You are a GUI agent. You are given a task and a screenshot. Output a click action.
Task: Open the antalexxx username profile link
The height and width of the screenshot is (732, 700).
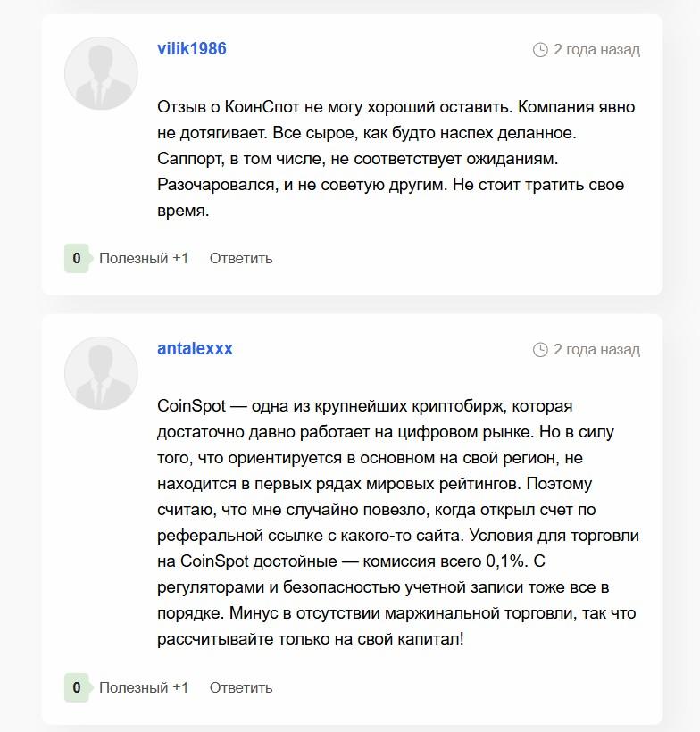point(195,349)
